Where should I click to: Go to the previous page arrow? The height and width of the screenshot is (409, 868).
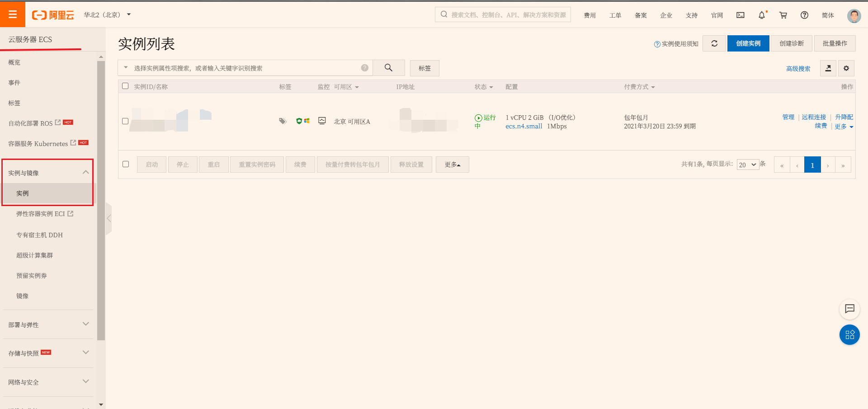click(797, 165)
